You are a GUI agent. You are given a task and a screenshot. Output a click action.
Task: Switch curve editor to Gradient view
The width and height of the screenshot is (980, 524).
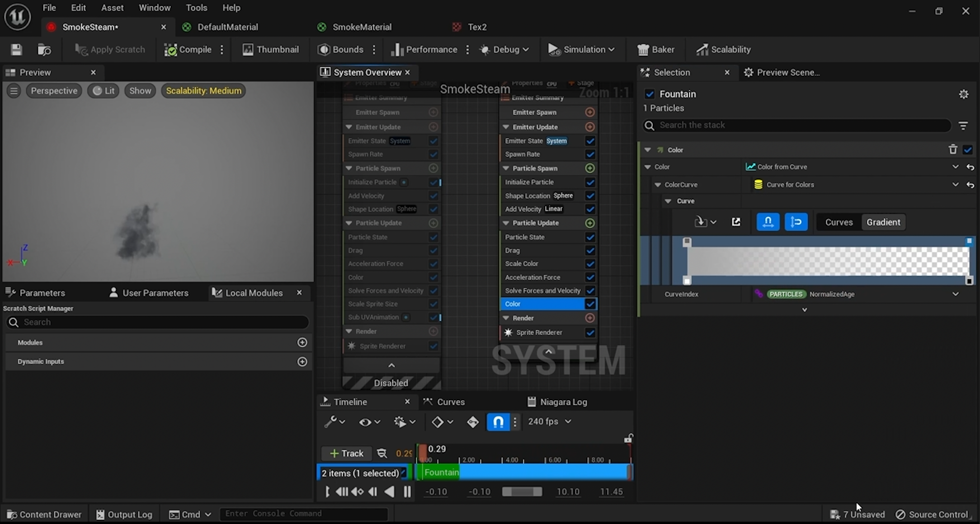click(x=883, y=222)
